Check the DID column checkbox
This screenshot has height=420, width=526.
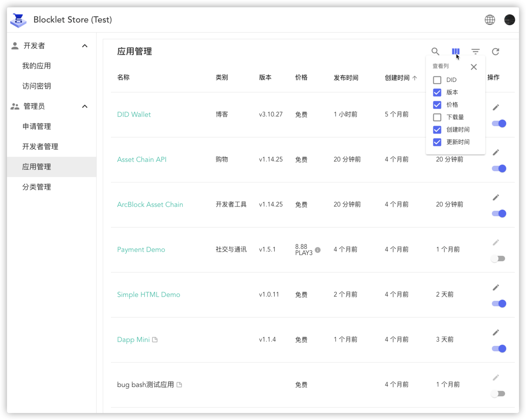(437, 80)
